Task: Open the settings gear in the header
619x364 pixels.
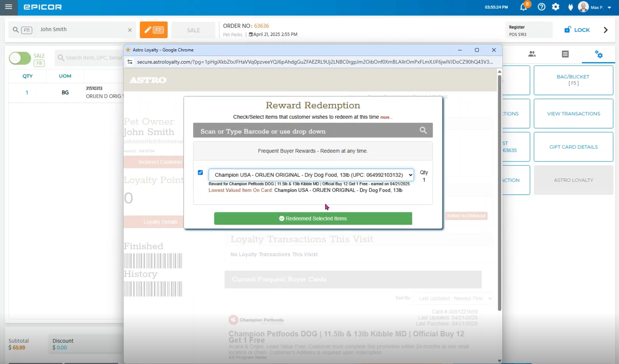Action: click(556, 7)
